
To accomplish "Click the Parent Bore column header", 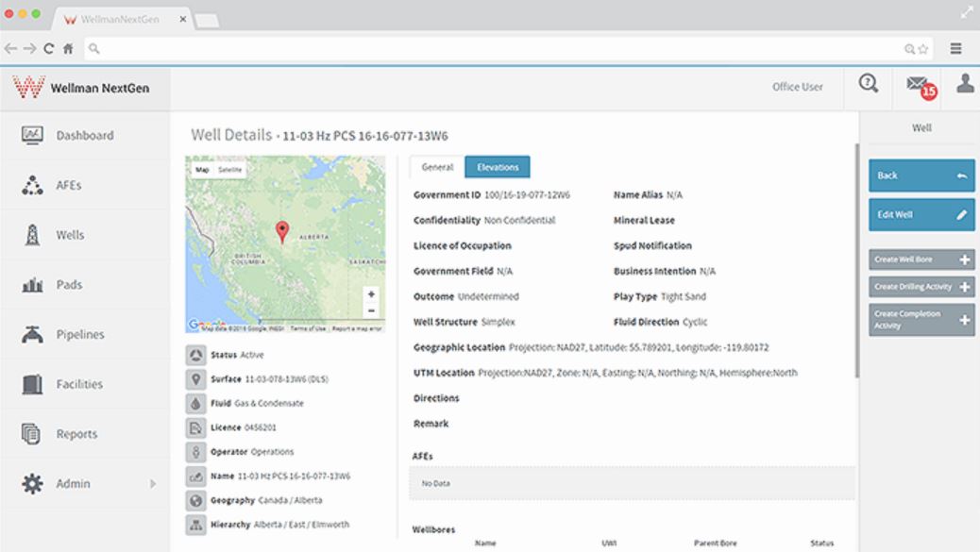I will [715, 544].
